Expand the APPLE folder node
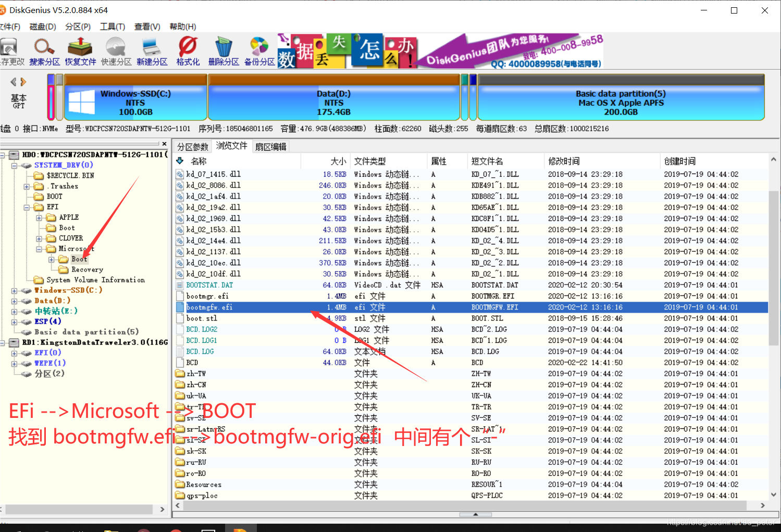The image size is (781, 532). [39, 217]
